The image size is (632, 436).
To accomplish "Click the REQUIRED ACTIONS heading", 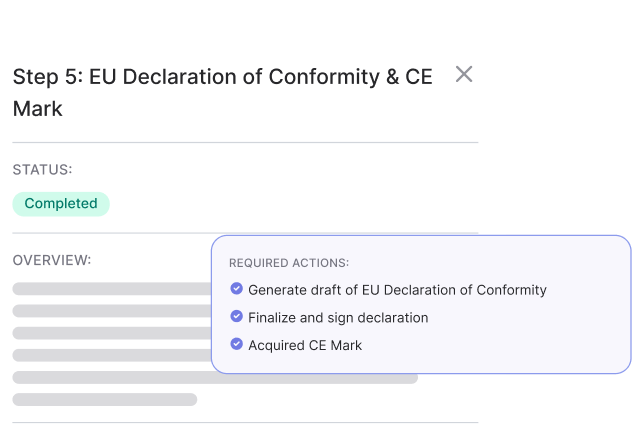I will click(x=289, y=263).
